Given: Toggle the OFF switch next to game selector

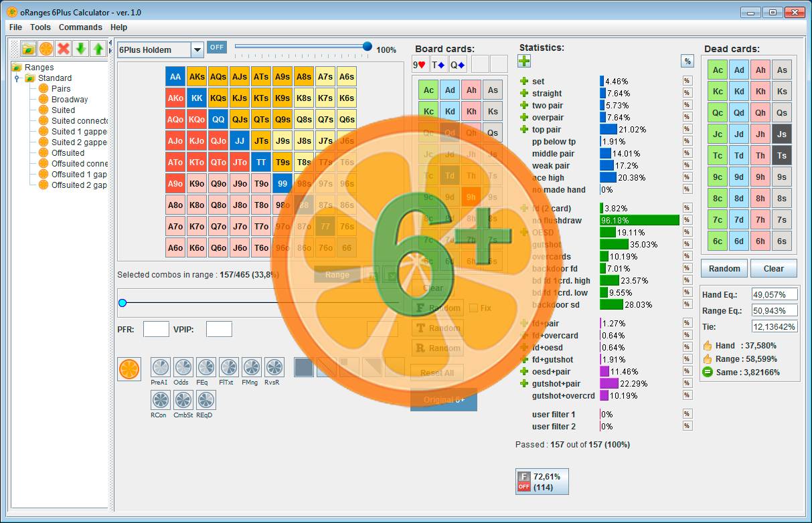Looking at the screenshot, I should (x=216, y=47).
